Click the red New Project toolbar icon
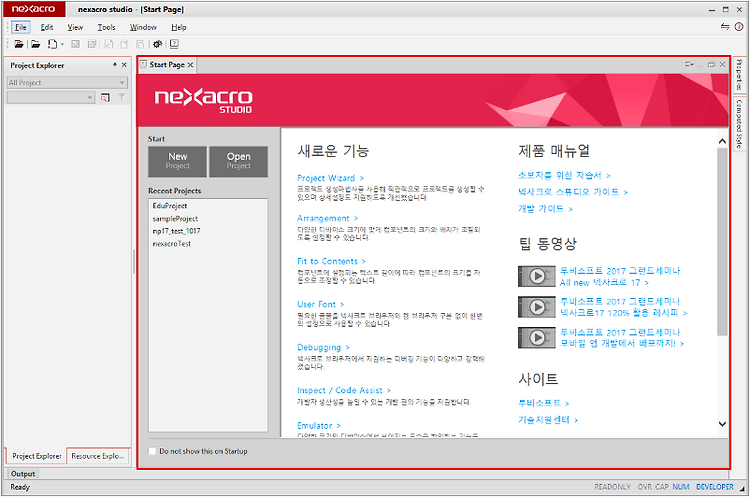The height and width of the screenshot is (497, 750). click(19, 44)
